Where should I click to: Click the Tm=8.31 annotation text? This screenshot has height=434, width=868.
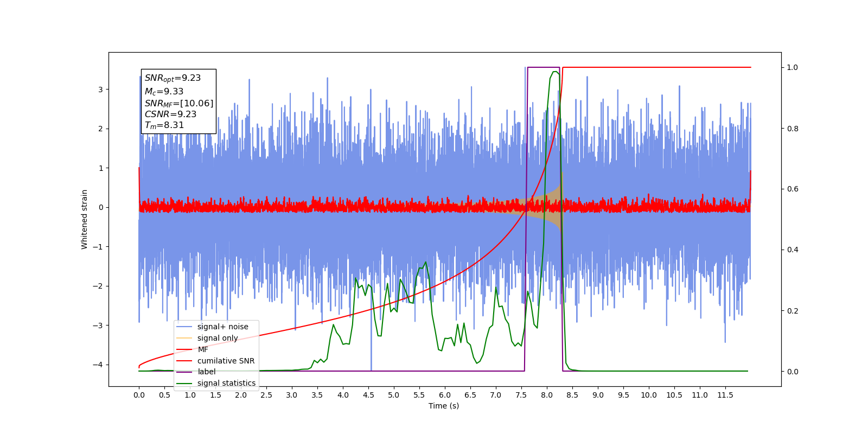click(164, 125)
